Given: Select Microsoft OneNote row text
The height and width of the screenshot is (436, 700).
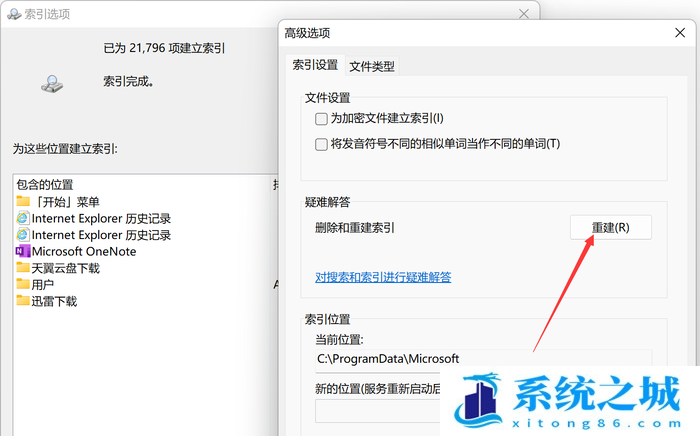Looking at the screenshot, I should click(x=84, y=251).
